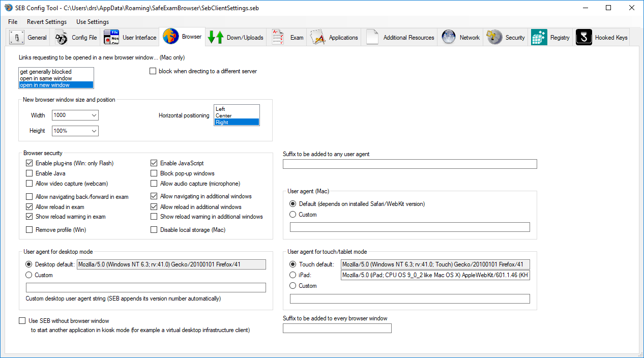Click the Hooked Keys hook icon
This screenshot has height=358, width=644.
point(583,38)
